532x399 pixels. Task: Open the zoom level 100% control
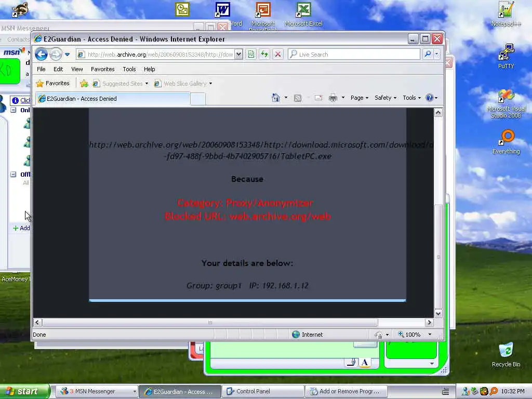coord(409,335)
